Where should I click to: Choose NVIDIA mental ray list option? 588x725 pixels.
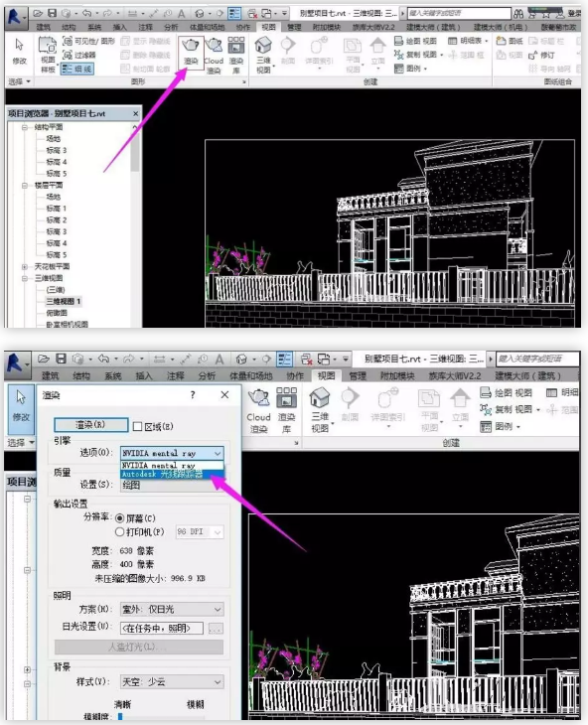pos(172,465)
